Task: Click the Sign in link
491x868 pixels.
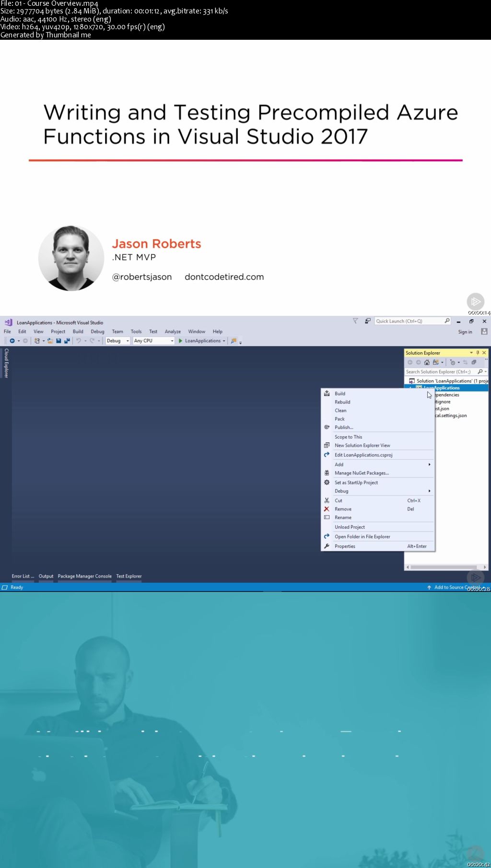Action: [x=465, y=332]
